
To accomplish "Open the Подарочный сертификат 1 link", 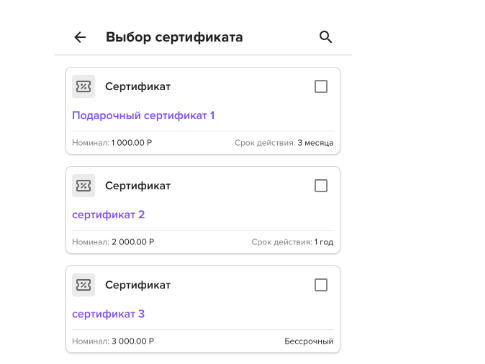I will pos(143,115).
